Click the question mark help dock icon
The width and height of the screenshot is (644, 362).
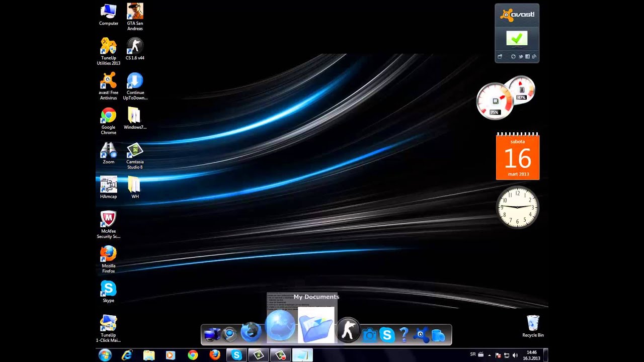(404, 334)
